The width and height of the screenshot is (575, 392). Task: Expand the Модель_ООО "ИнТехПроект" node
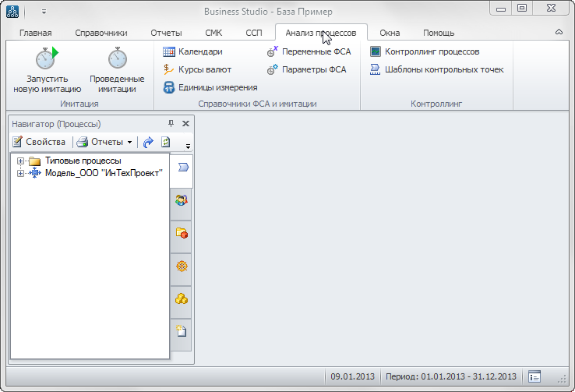[20, 173]
